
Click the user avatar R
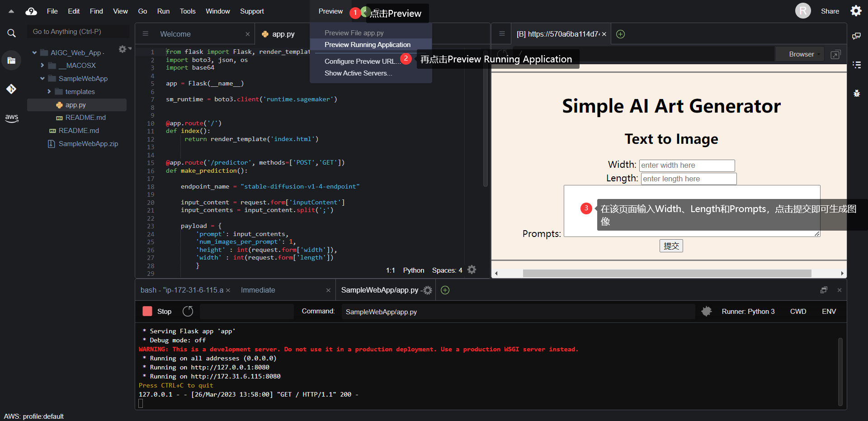click(803, 11)
